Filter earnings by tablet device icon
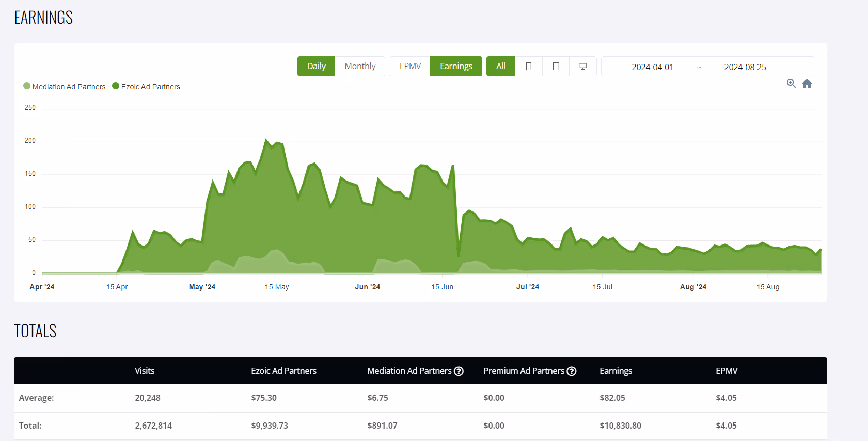This screenshot has height=441, width=868. [x=556, y=67]
